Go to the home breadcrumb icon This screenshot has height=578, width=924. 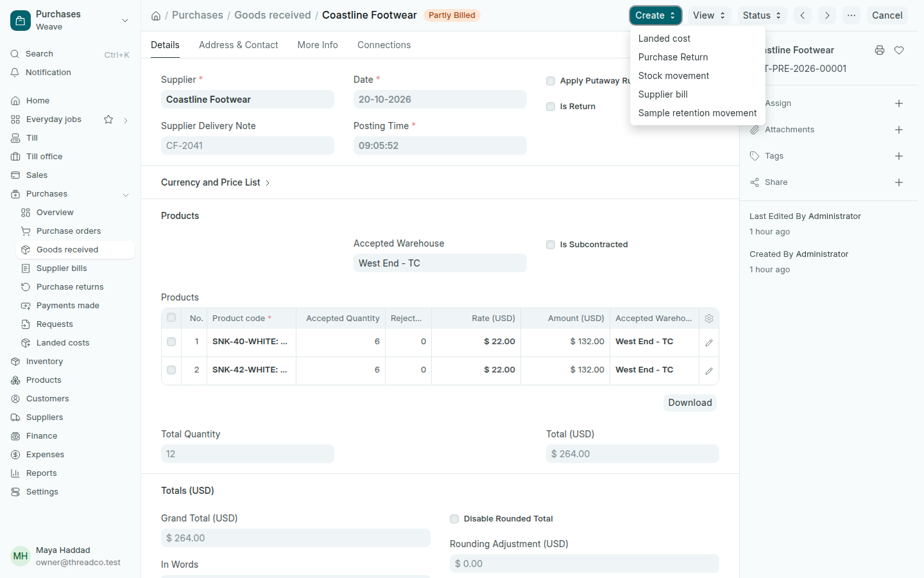(x=156, y=15)
